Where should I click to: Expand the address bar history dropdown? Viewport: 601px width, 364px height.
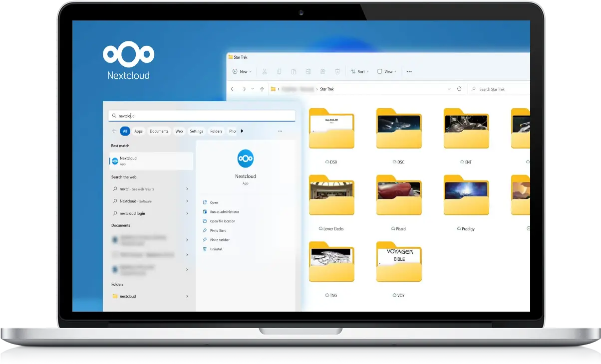pyautogui.click(x=449, y=89)
